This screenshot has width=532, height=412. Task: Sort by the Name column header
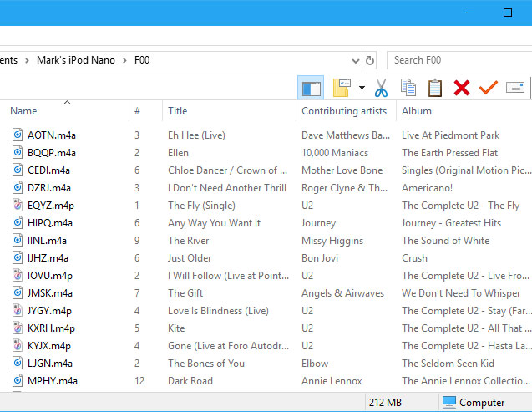coord(23,111)
